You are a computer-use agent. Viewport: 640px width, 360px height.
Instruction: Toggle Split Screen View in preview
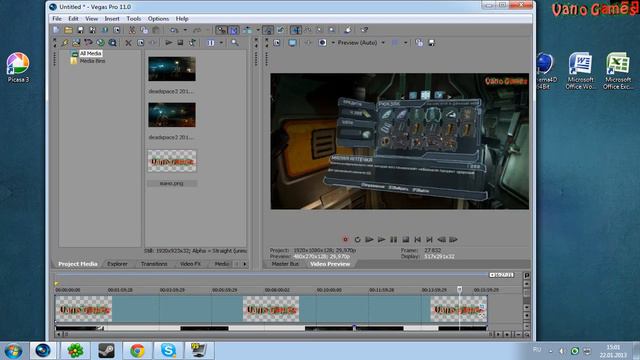[x=322, y=42]
